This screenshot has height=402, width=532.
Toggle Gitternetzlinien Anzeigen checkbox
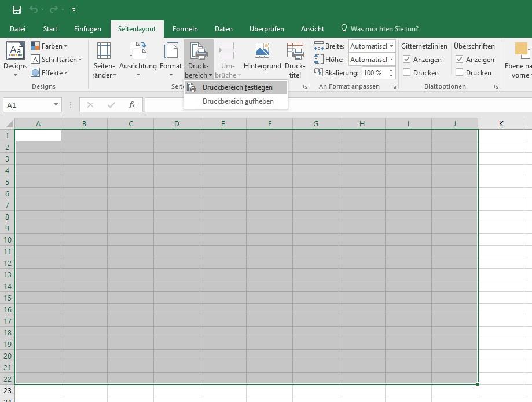(x=406, y=59)
